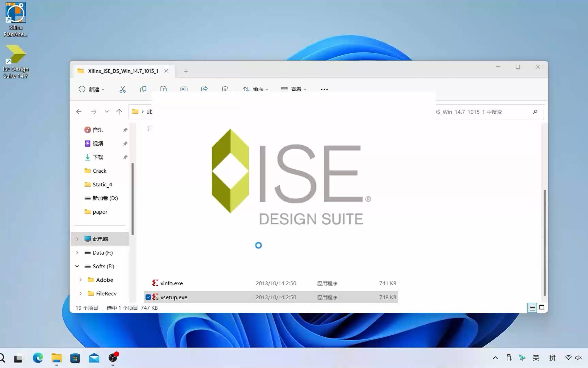
Task: Click the file list vertical scrollbar
Action: 545,243
